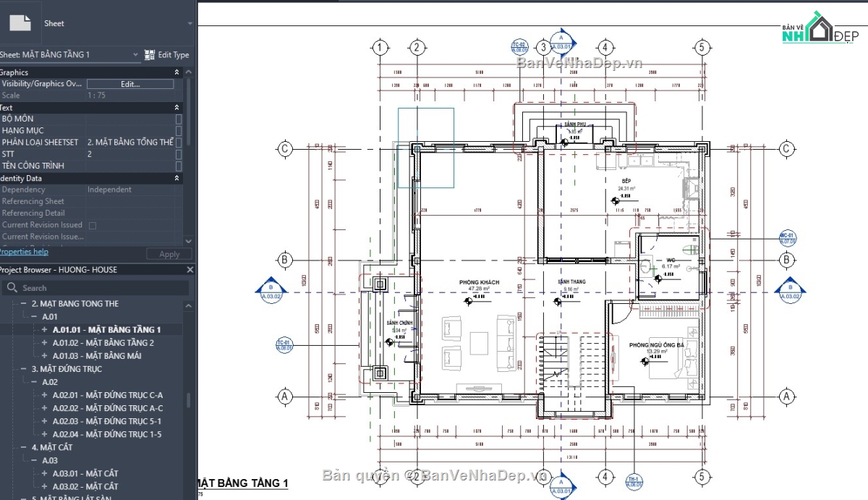Toggle the TÊN CÔNG TRÌNH associate box
Viewport: 868px width, 500px height.
[179, 166]
